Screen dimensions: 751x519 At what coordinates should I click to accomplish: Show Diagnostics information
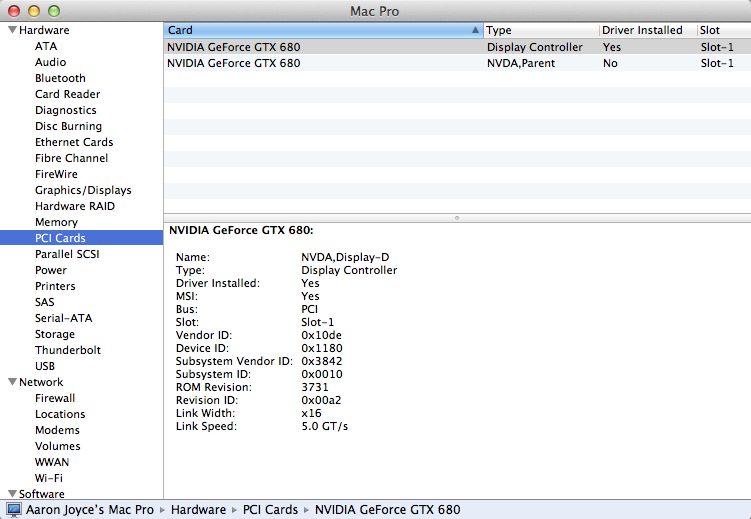pyautogui.click(x=66, y=110)
